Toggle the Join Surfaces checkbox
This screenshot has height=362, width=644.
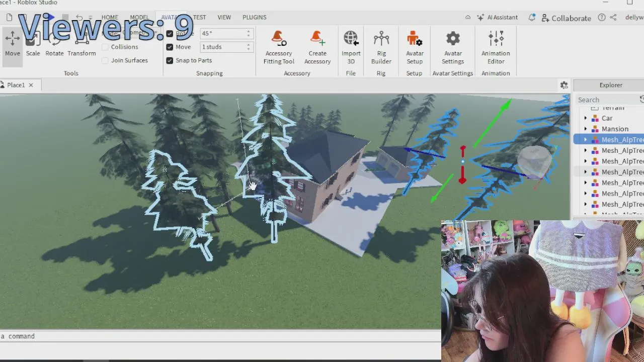[105, 60]
